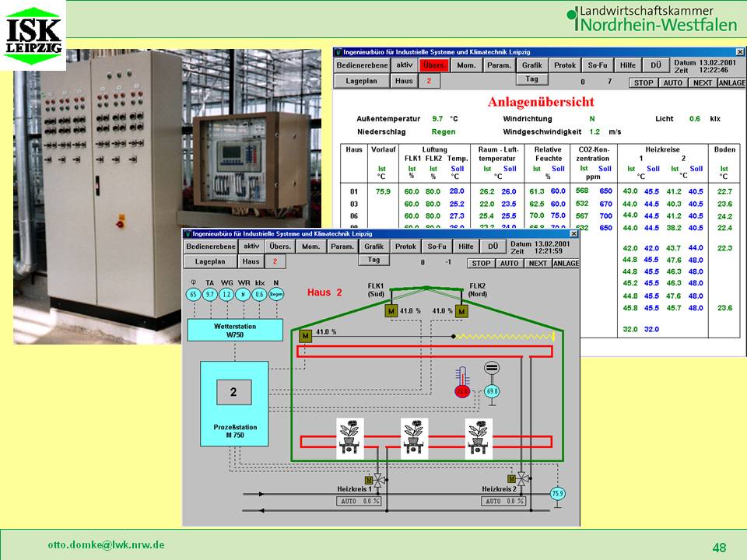Viewport: 747px width, 560px height.
Task: Select the red 'Übers.' tab in overview window
Action: click(x=433, y=65)
